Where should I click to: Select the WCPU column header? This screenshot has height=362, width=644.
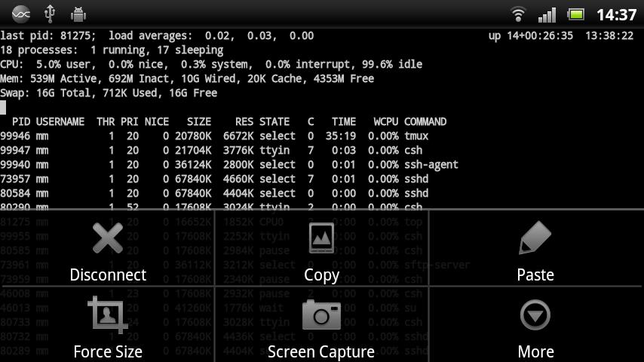385,121
